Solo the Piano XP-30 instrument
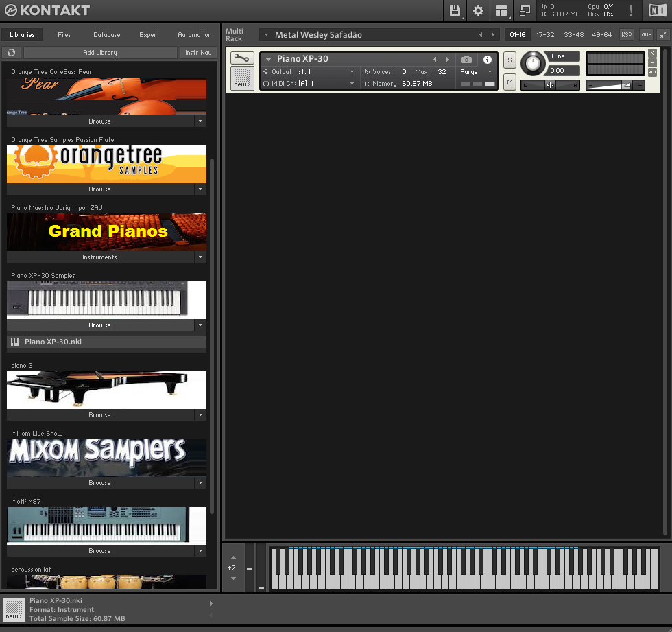This screenshot has width=672, height=632. point(509,60)
